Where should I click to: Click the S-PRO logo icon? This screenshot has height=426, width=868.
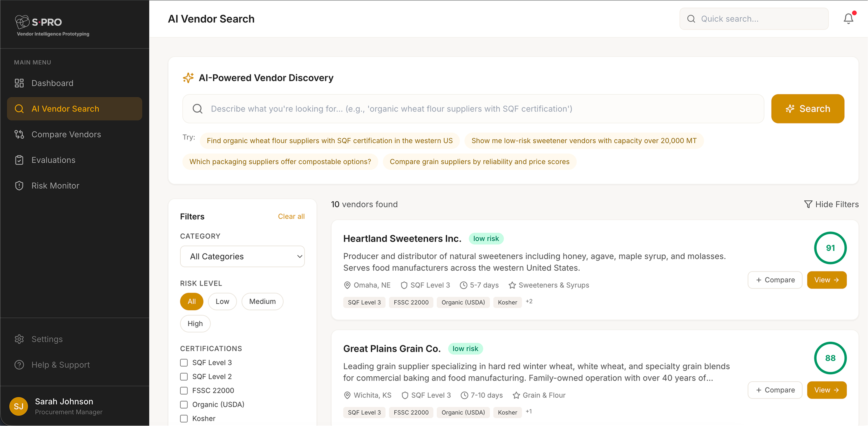[x=23, y=21]
